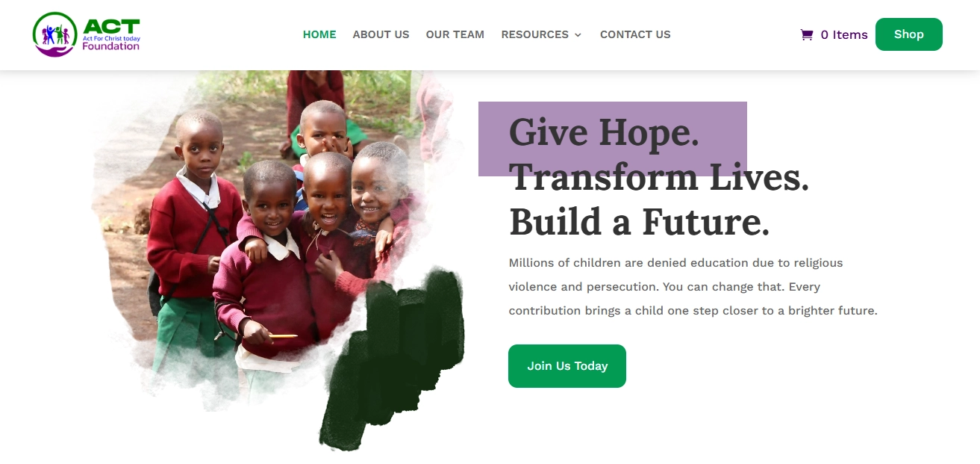Image resolution: width=980 pixels, height=464 pixels.
Task: Go to the HOME page
Action: 319,34
